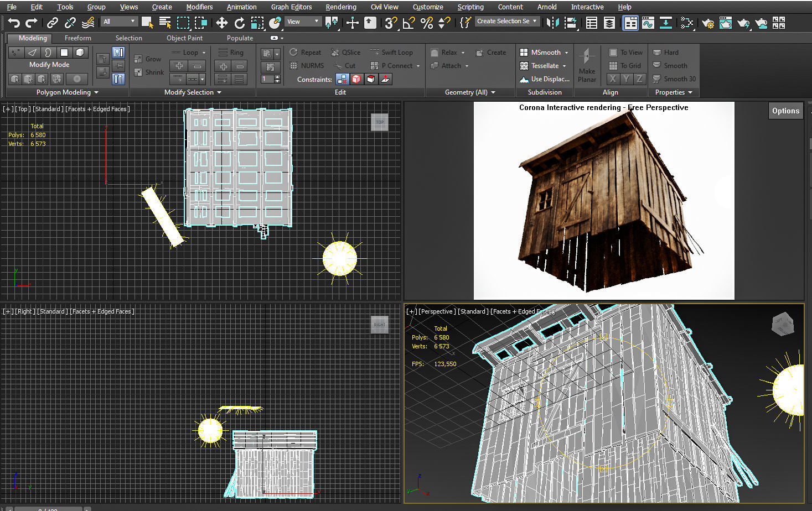Viewport: 812px width, 511px height.
Task: Open the Create Selection Set dropdown
Action: point(507,21)
